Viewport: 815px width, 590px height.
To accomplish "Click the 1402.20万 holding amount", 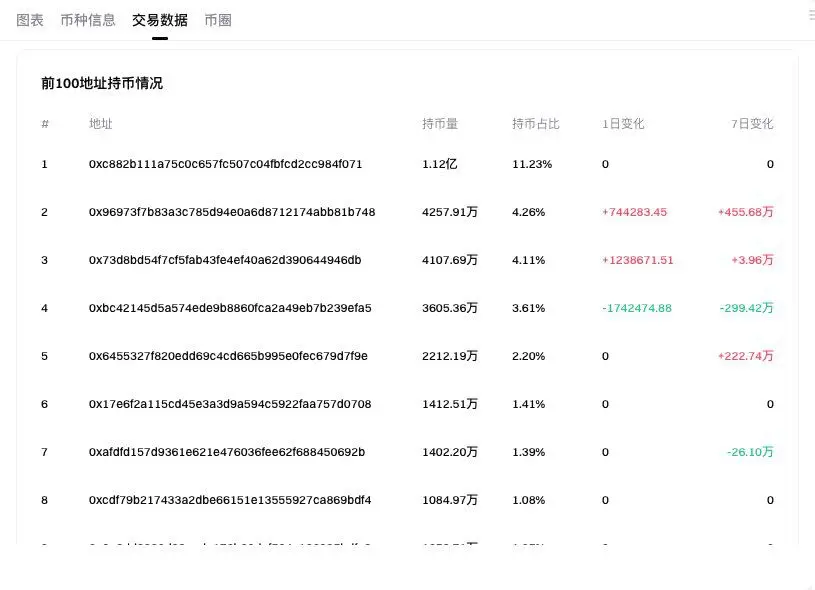I will point(450,452).
